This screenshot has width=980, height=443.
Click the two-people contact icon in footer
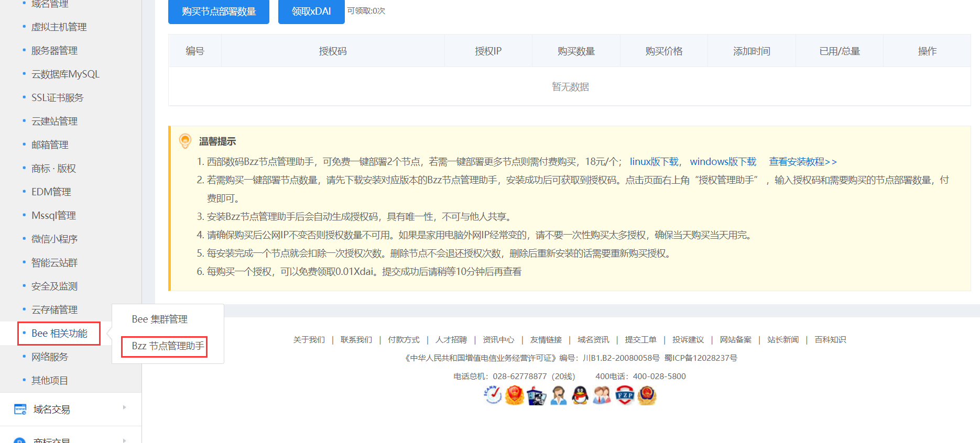tap(602, 395)
